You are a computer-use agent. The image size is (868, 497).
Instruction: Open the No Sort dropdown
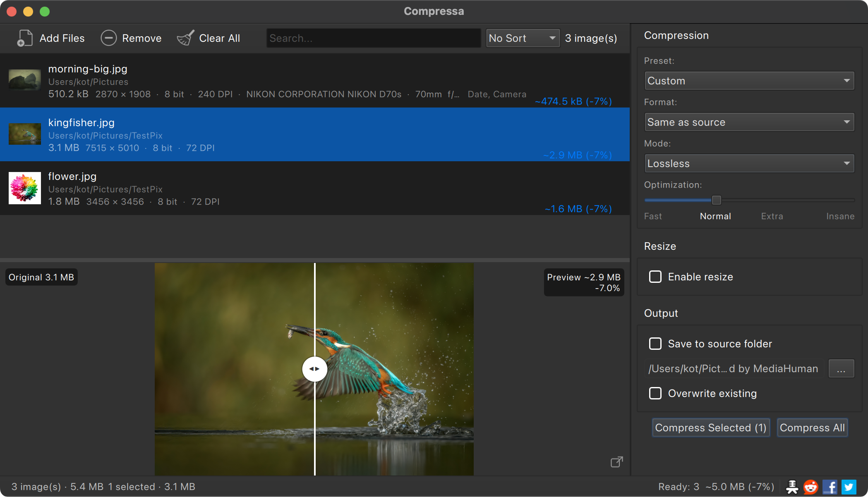pyautogui.click(x=523, y=38)
